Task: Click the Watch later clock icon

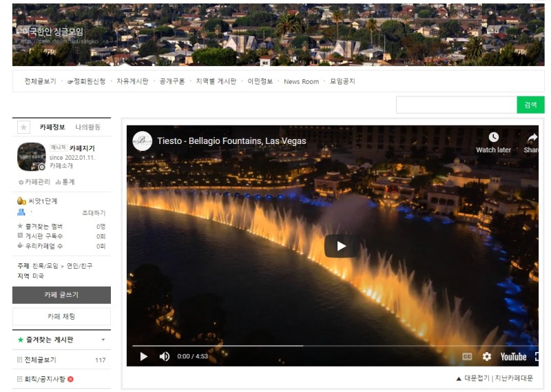Action: pos(493,138)
